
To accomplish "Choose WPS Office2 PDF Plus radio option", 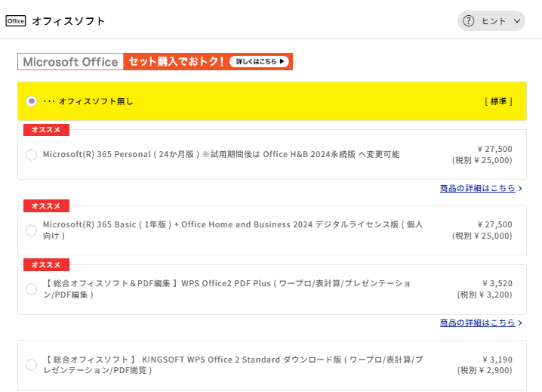I will (31, 289).
